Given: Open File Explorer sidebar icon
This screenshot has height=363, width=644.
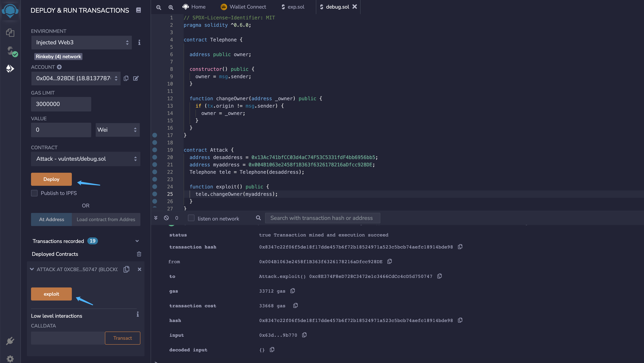Looking at the screenshot, I should [x=10, y=32].
